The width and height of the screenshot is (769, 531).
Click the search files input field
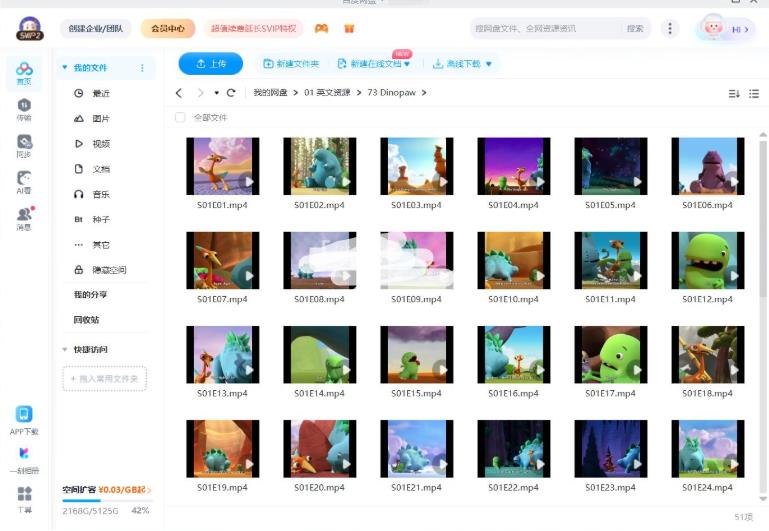(x=547, y=28)
